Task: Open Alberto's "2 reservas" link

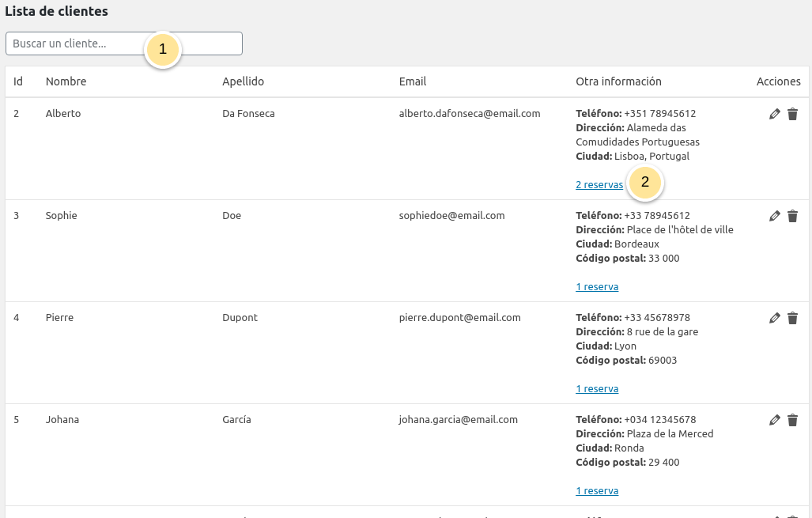Action: coord(599,185)
